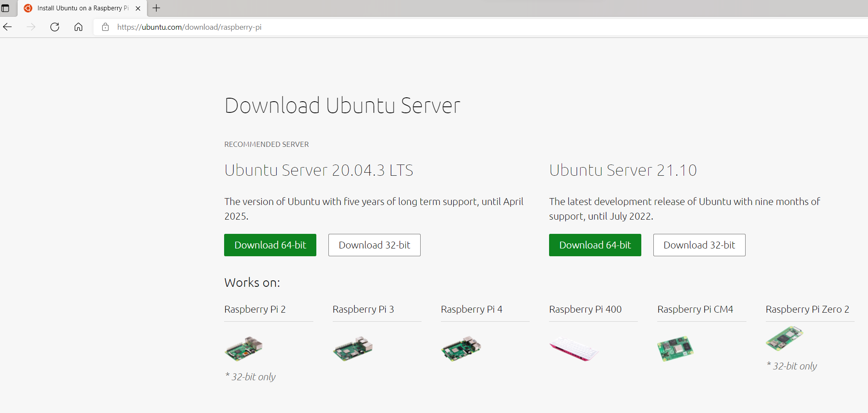Image resolution: width=868 pixels, height=413 pixels.
Task: Click the Download Ubuntu Server title
Action: coord(343,106)
